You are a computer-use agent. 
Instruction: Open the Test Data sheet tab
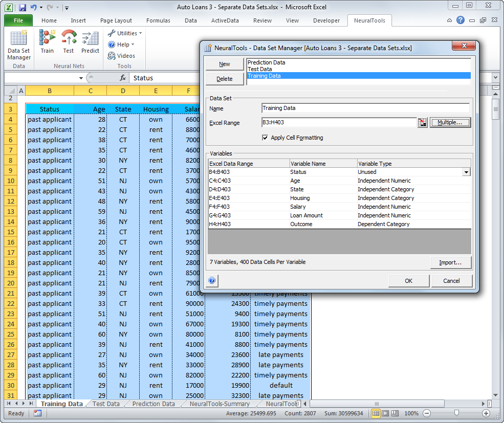click(106, 404)
